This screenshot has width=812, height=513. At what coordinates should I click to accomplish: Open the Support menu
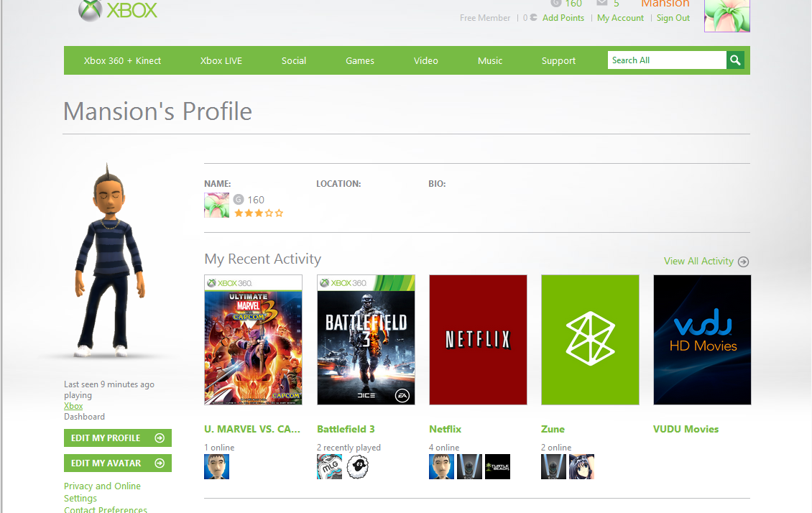[558, 60]
